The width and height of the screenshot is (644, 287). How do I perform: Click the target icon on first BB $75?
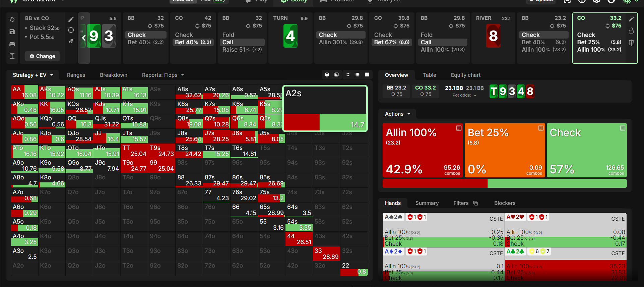coord(150,26)
